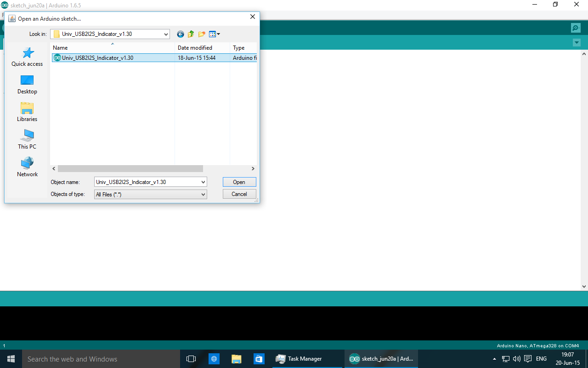Sort by Date modified column

202,48
